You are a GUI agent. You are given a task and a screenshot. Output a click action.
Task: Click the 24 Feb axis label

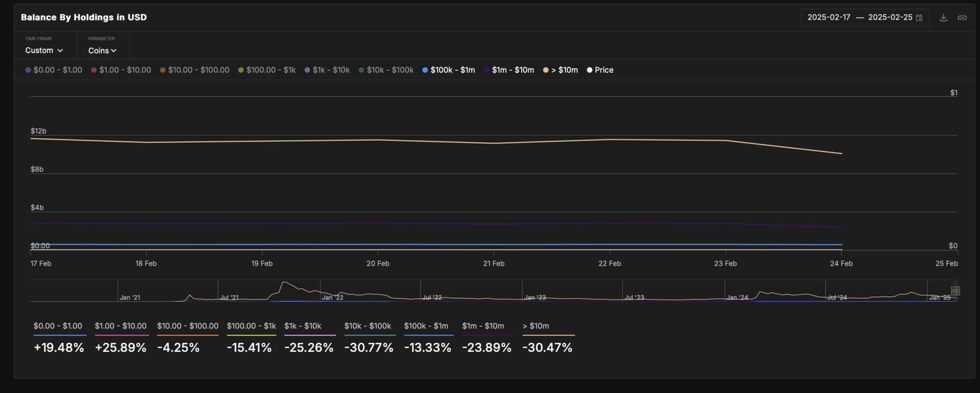[x=841, y=263]
